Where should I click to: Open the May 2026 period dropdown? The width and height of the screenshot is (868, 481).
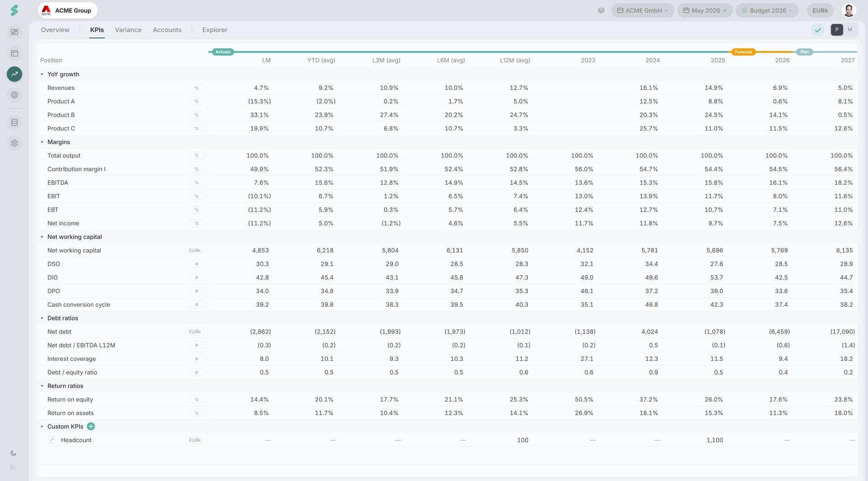coord(705,10)
